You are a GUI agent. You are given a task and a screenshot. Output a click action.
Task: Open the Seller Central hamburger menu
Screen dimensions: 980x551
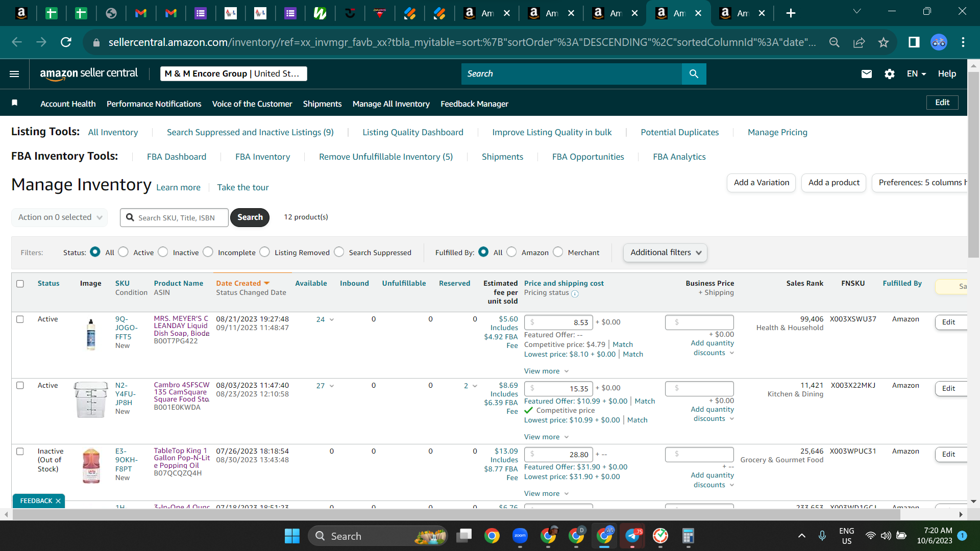14,74
